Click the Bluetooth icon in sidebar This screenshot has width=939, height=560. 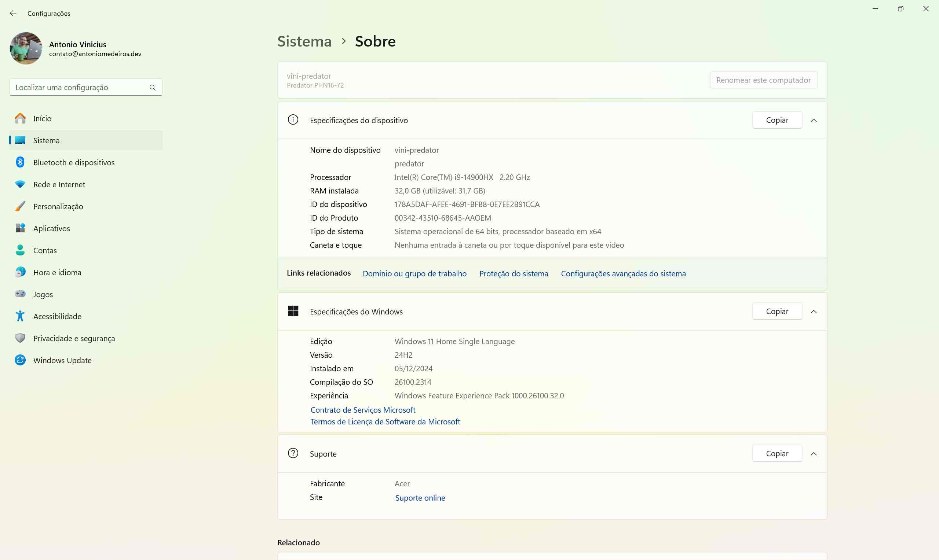coord(21,162)
